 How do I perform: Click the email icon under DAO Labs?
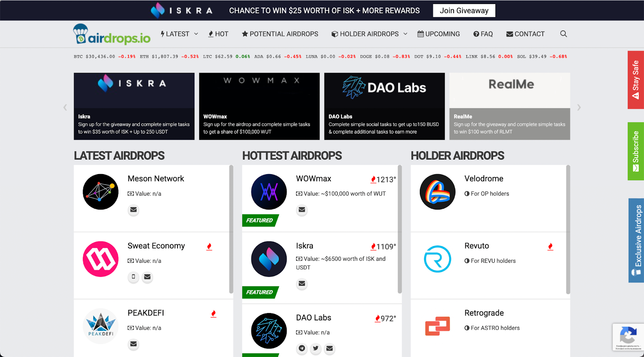point(329,349)
